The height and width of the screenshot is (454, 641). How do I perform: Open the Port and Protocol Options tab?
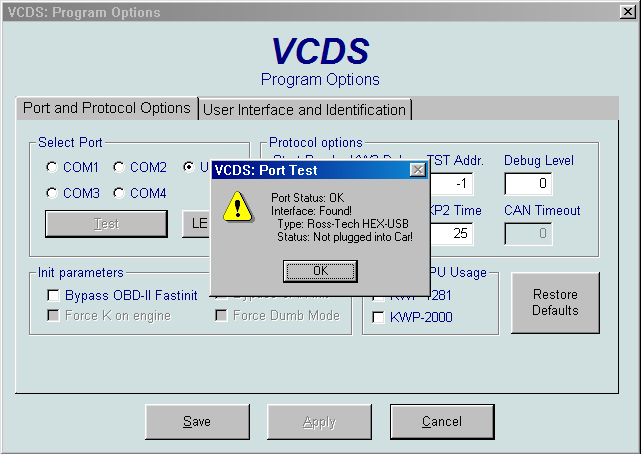(107, 108)
